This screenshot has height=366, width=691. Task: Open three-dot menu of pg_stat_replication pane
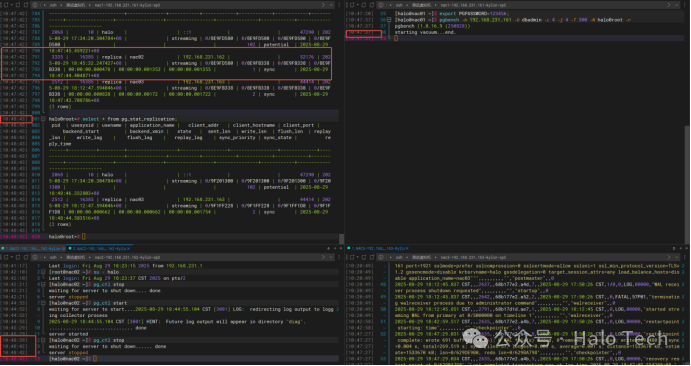point(339,5)
